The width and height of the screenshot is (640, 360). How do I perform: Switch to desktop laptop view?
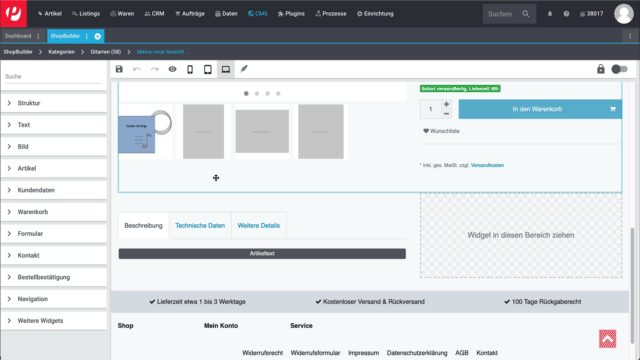[226, 69]
